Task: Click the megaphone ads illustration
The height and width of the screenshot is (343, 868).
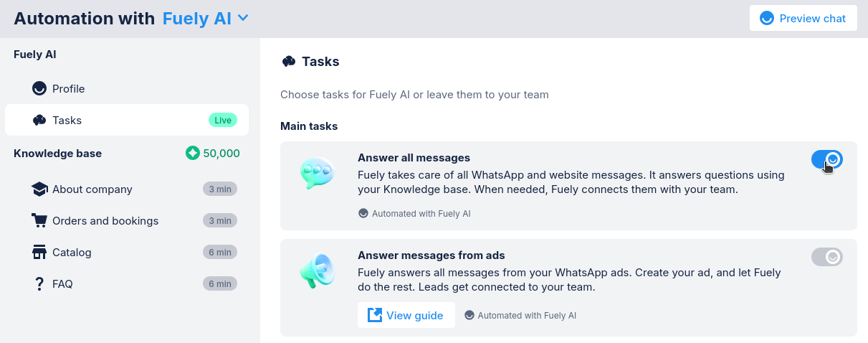Action: coord(317,271)
